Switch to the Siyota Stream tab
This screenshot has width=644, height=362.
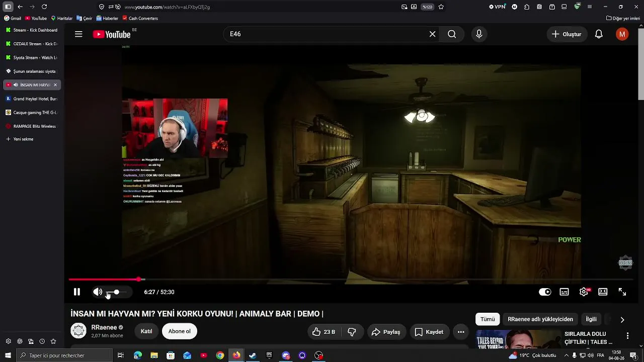click(32, 57)
